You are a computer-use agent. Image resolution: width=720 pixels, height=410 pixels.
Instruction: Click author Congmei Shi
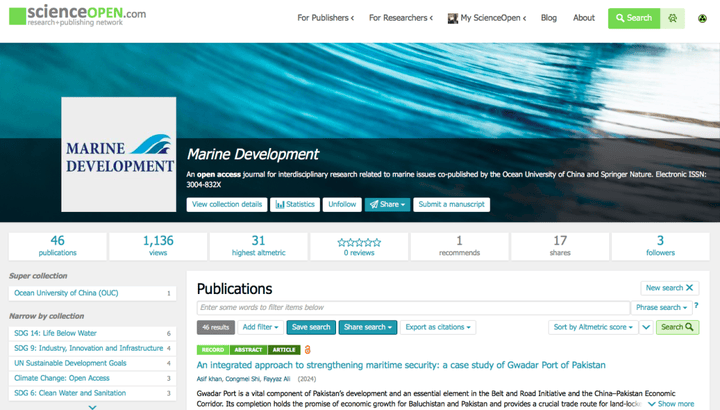click(243, 379)
